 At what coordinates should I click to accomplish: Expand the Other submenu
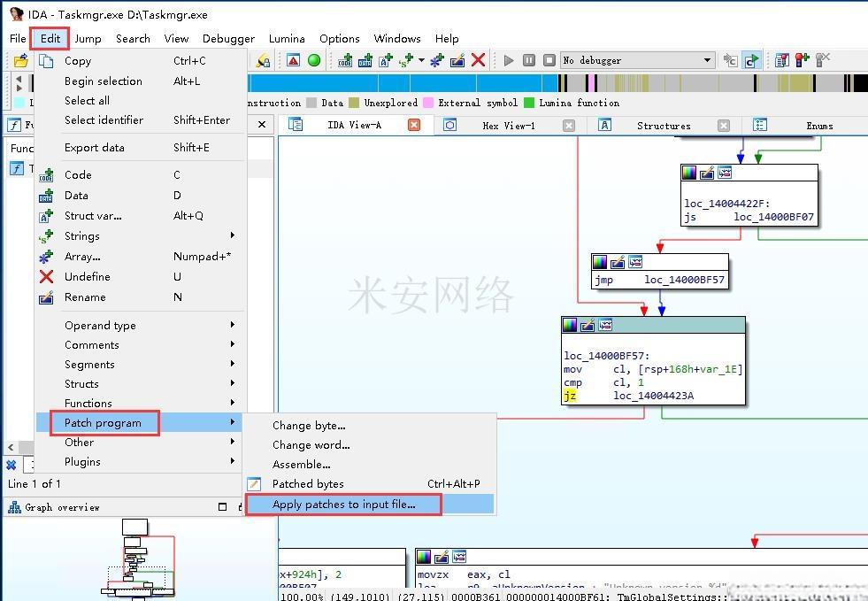(x=142, y=442)
